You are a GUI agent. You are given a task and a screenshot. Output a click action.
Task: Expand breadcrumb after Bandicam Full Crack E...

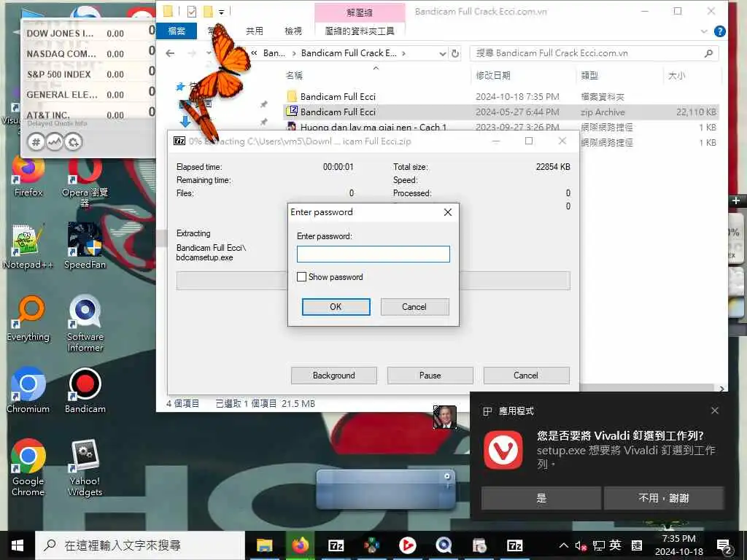pos(404,53)
